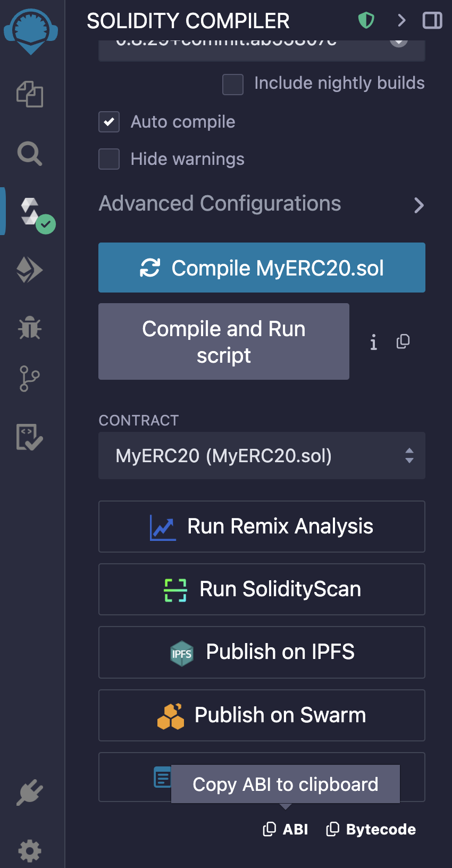Click Run Remix Analysis button

[262, 527]
